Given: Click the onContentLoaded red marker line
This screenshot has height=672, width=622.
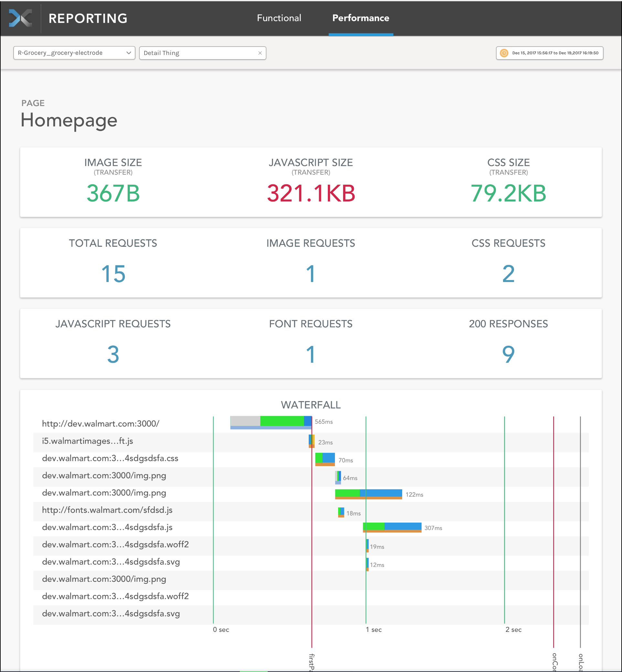Looking at the screenshot, I should click(554, 539).
